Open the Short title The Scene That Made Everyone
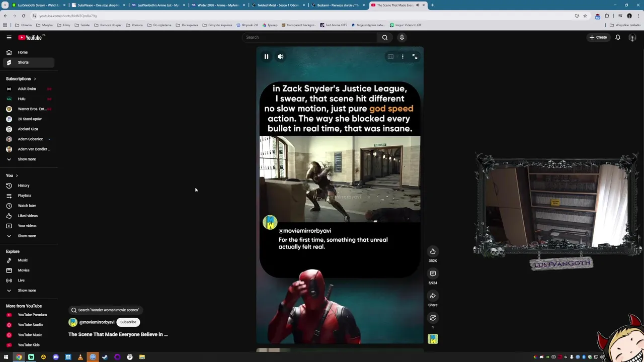Image resolution: width=644 pixels, height=362 pixels. pyautogui.click(x=118, y=334)
